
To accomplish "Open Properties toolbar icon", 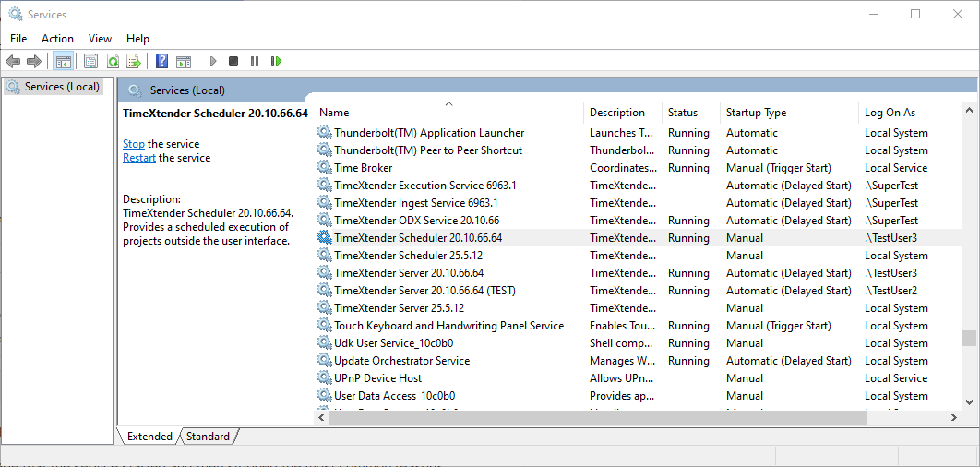I will 91,61.
